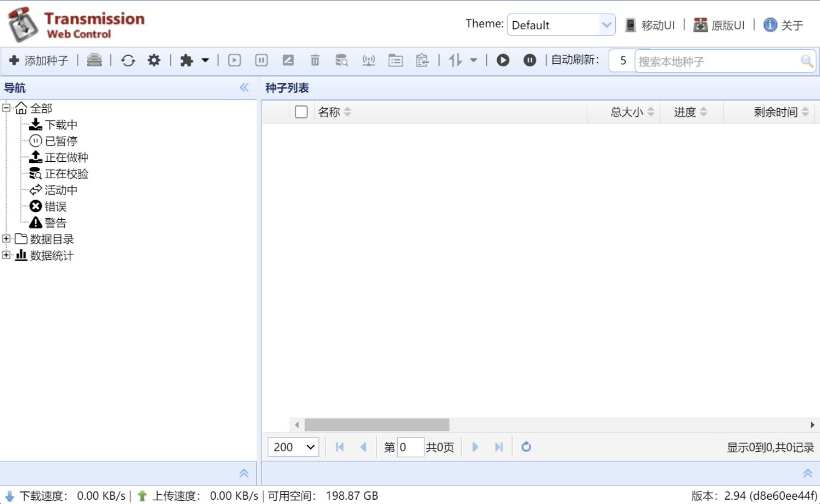
Task: Collapse the navigation panel with double chevron
Action: (244, 88)
